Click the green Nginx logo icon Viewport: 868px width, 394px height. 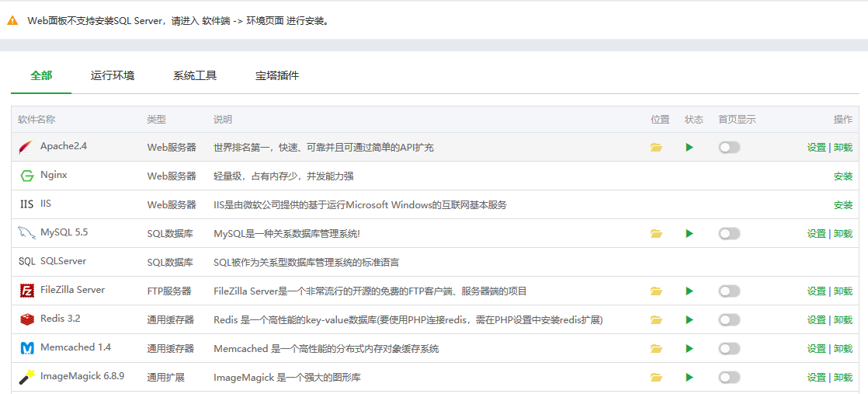[26, 176]
